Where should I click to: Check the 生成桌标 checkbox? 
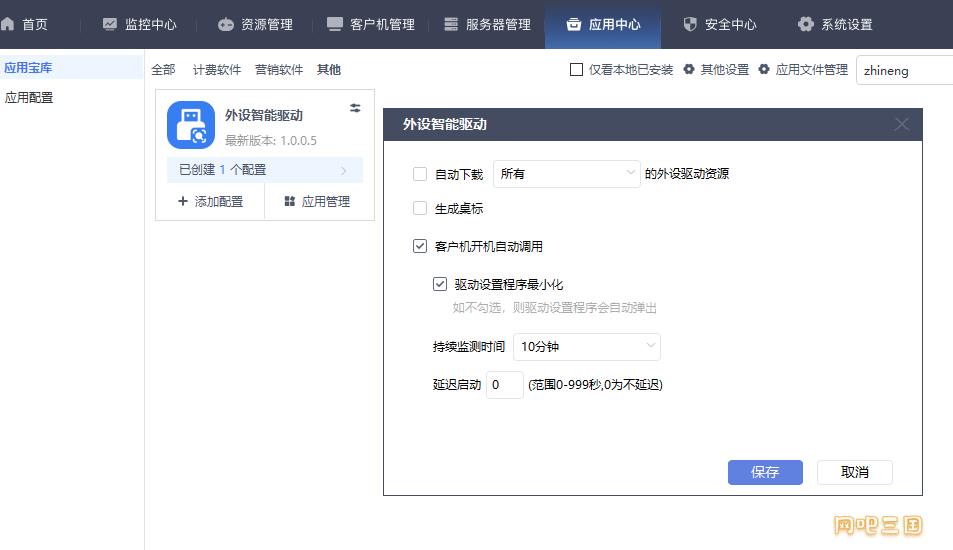[420, 208]
